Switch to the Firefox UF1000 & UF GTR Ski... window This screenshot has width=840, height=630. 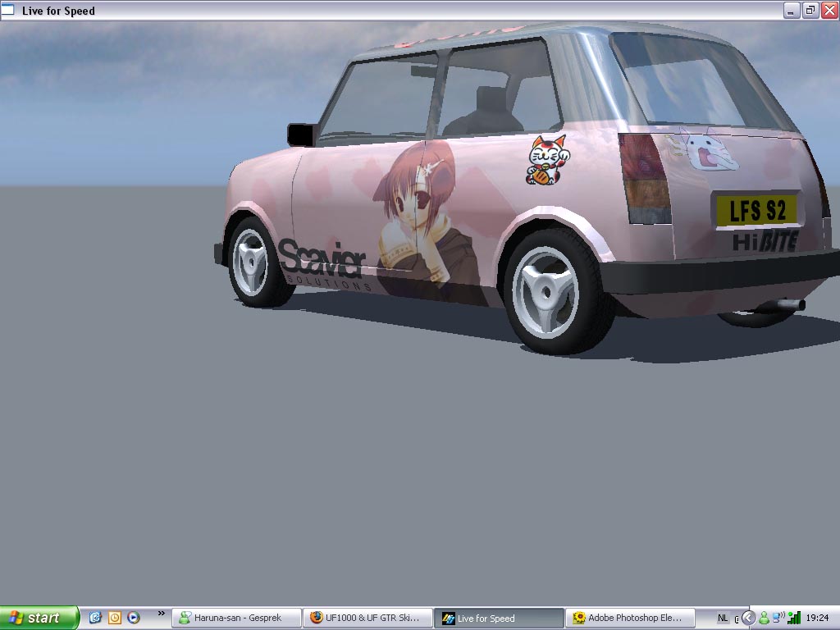coord(367,619)
